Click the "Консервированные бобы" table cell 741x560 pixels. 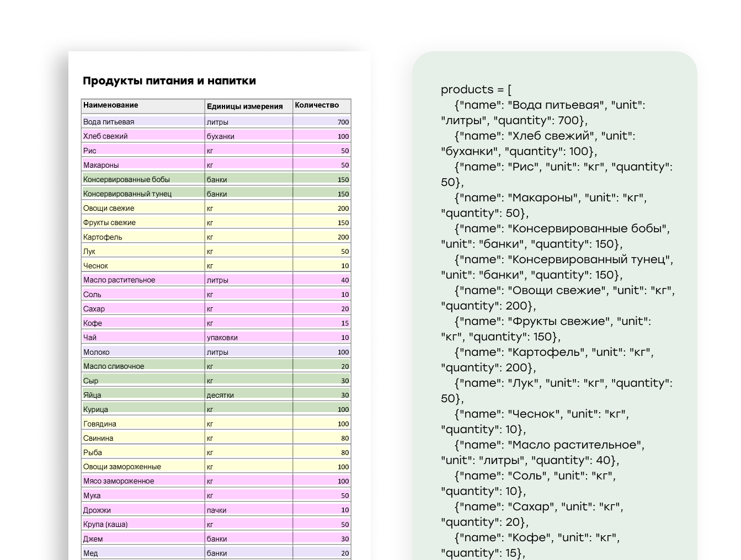[126, 179]
